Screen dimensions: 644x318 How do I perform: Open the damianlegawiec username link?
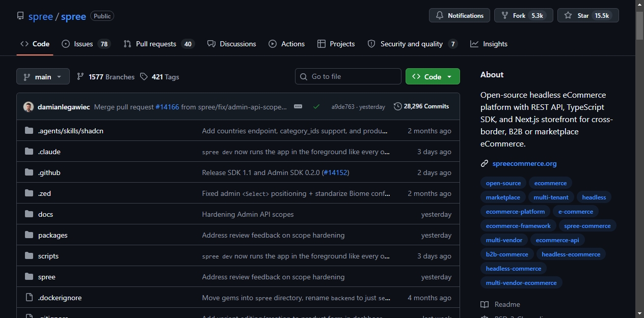[64, 107]
